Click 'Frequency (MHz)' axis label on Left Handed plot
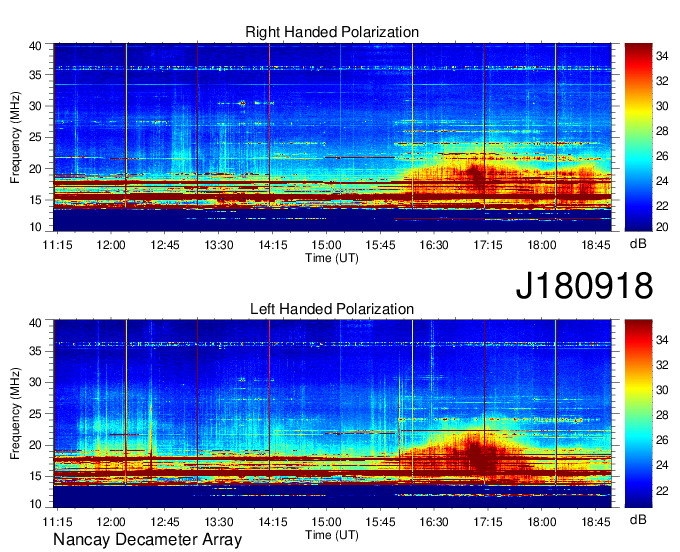The width and height of the screenshot is (680, 552). (x=15, y=414)
